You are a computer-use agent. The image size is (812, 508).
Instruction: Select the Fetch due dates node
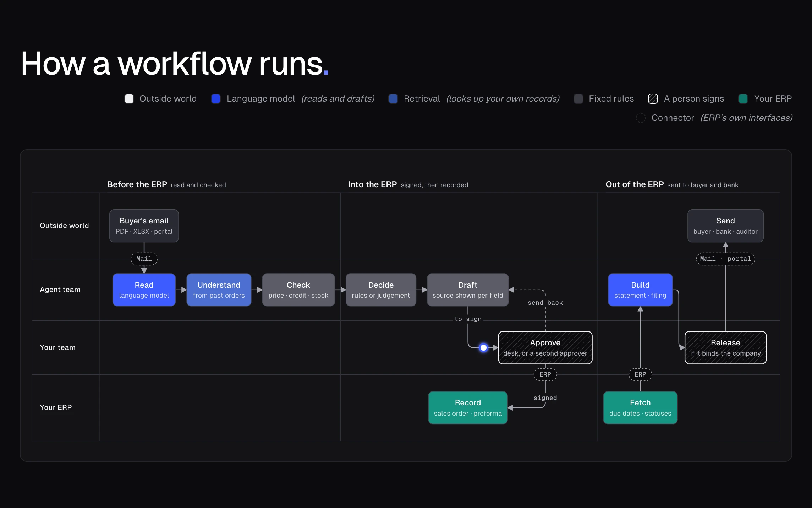tap(641, 408)
